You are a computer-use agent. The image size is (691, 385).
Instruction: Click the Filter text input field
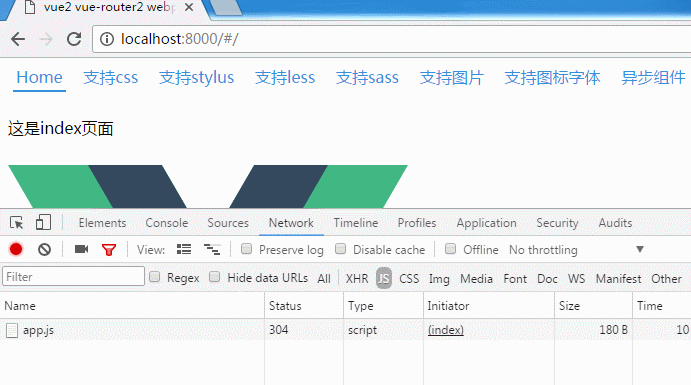pyautogui.click(x=74, y=277)
